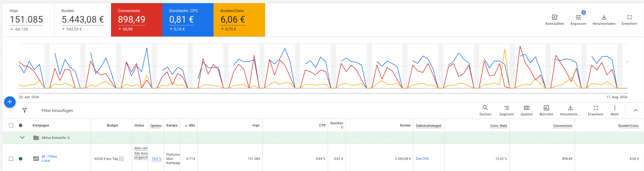Click Aktiv (eingeschränkt) status text
This screenshot has height=171, width=644.
pos(141,148)
